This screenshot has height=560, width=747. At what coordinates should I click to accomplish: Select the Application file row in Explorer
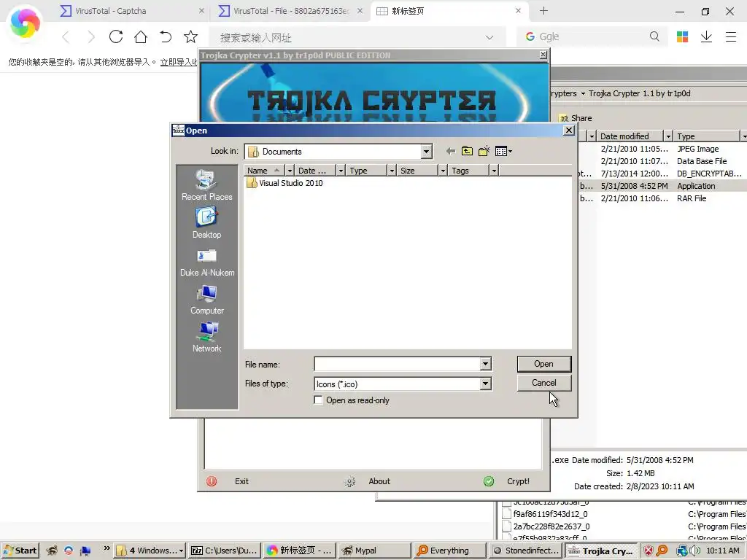(x=662, y=186)
